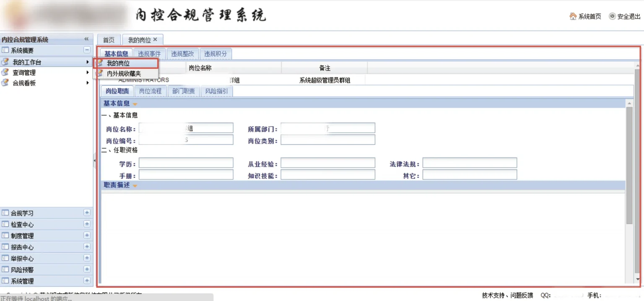Click the 我的工作台 sidebar icon
Screen dimensions: 644x301
pyautogui.click(x=5, y=62)
